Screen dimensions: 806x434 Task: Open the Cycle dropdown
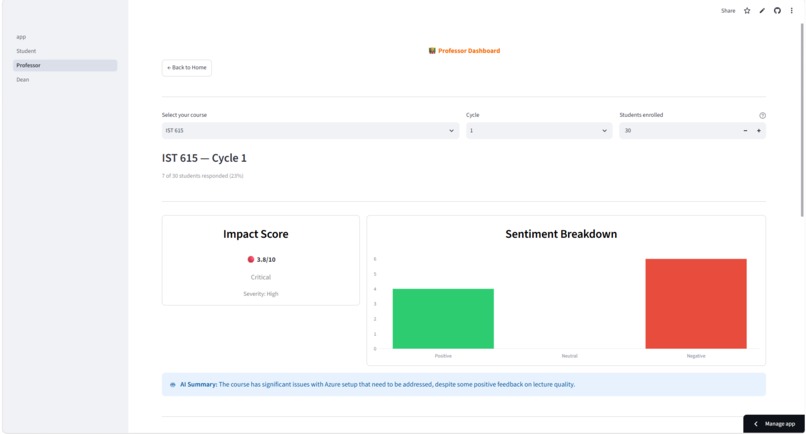539,131
